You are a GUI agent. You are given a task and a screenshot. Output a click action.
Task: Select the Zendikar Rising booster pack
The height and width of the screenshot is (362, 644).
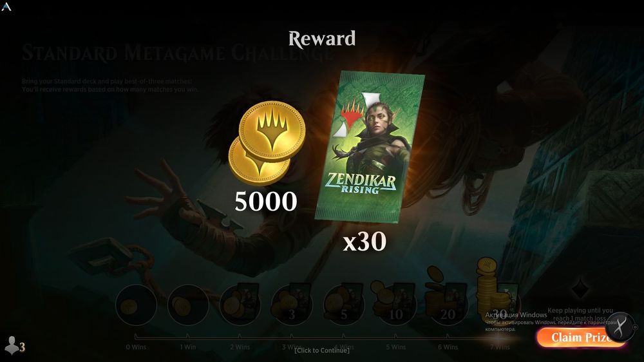[x=370, y=147]
